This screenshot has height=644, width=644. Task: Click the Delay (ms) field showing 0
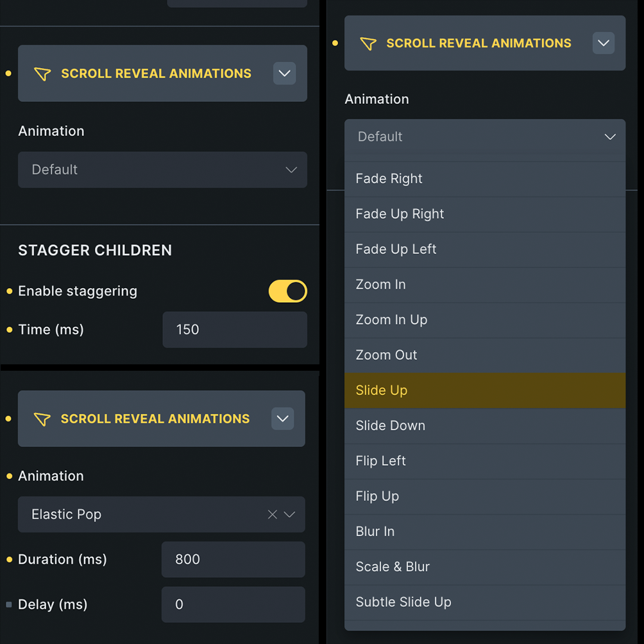233,604
